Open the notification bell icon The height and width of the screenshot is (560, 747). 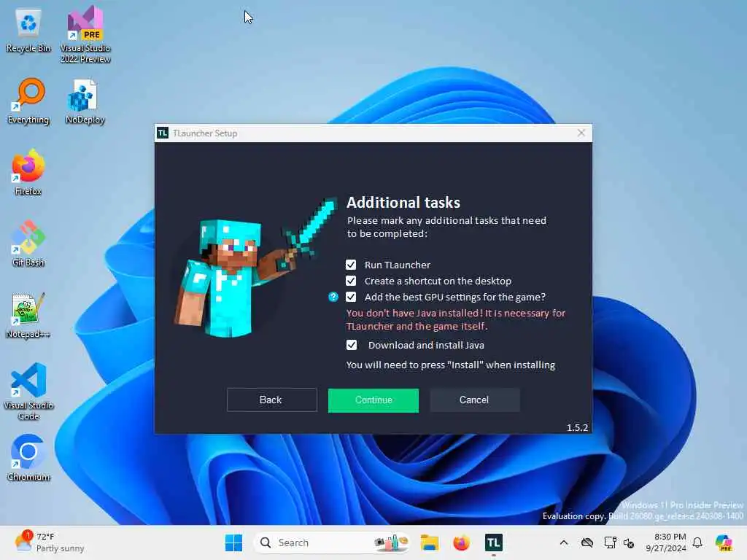(x=697, y=542)
